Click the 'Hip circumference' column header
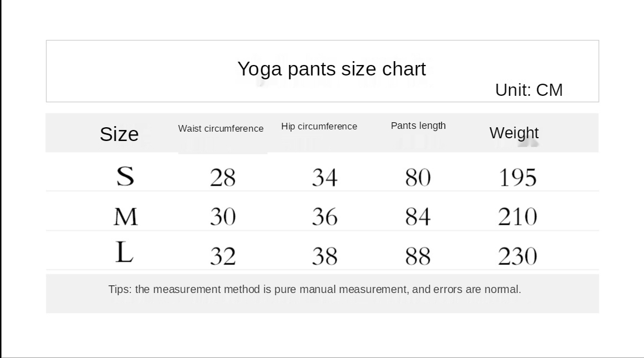The image size is (644, 358). [x=319, y=126]
